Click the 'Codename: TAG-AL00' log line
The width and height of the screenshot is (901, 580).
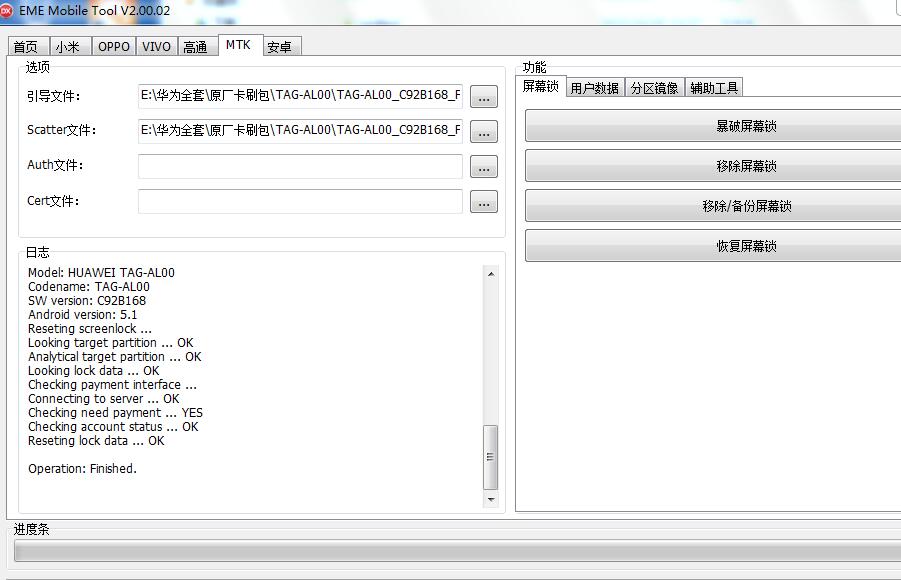pos(88,287)
